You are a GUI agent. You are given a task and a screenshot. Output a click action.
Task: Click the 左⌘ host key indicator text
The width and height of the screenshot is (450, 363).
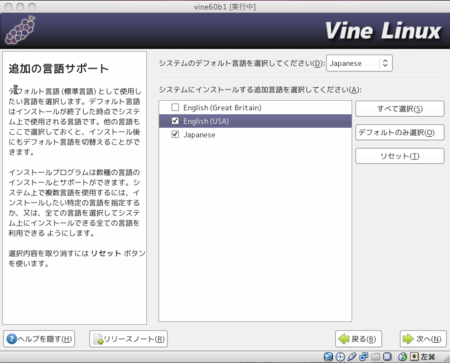428,357
